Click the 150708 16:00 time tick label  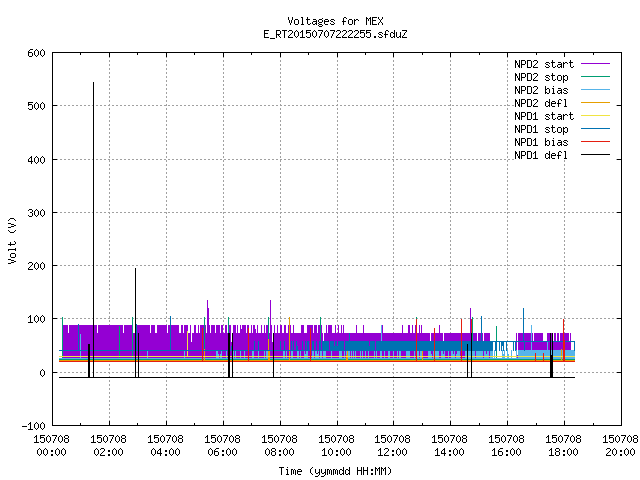(507, 446)
